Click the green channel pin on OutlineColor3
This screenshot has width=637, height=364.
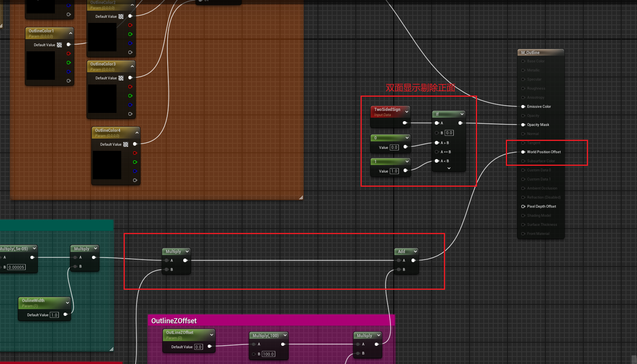[130, 96]
